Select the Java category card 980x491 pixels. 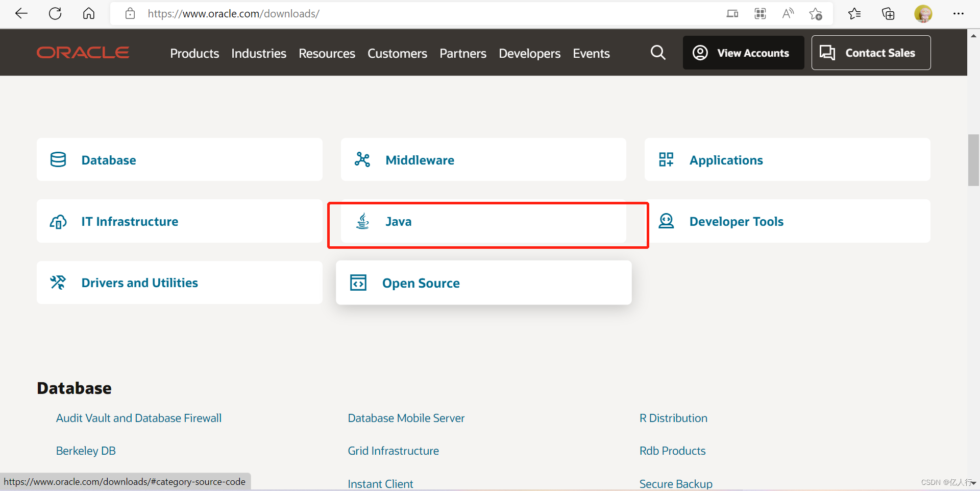click(x=483, y=221)
